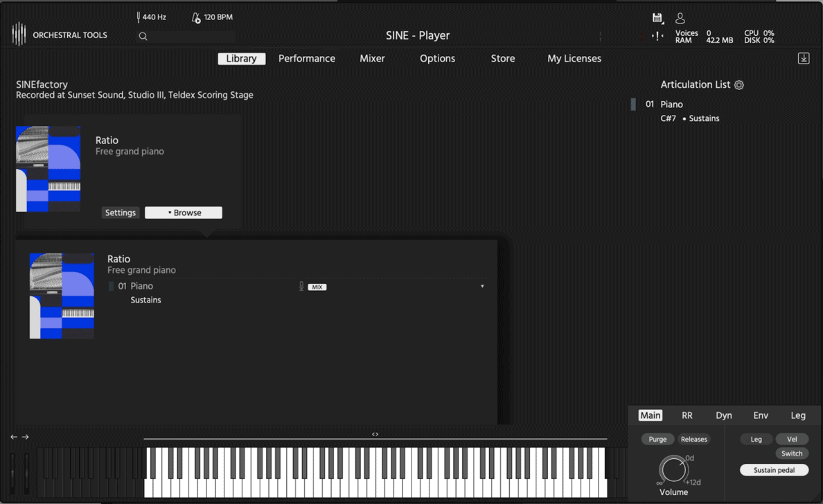Expand the 01 Piano row dropdown arrow
823x504 pixels.
(482, 287)
